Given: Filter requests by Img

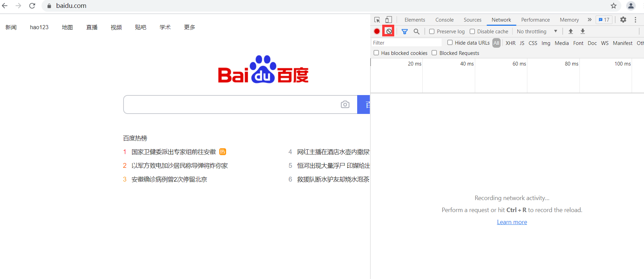Looking at the screenshot, I should point(546,43).
